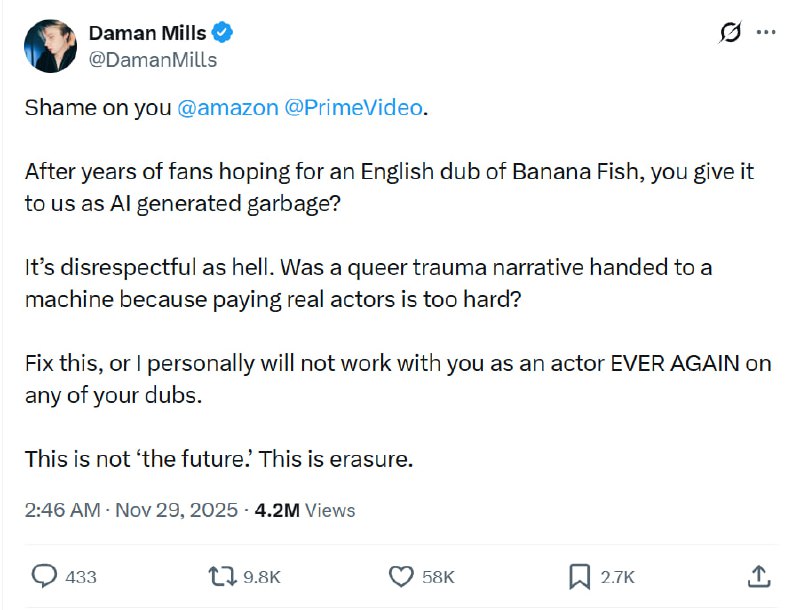Like the post with the heart icon
Image resolution: width=800 pixels, height=610 pixels.
[x=401, y=576]
